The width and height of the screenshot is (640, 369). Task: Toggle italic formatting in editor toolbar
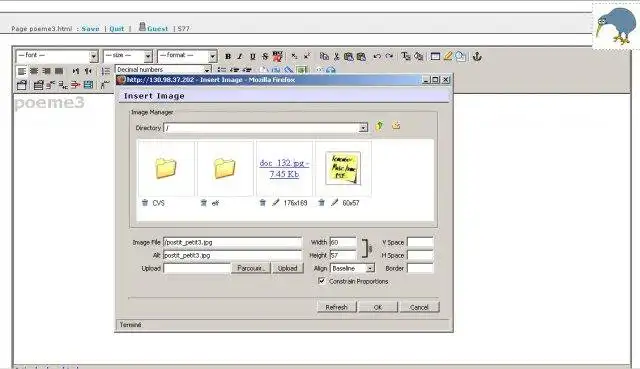[x=240, y=56]
